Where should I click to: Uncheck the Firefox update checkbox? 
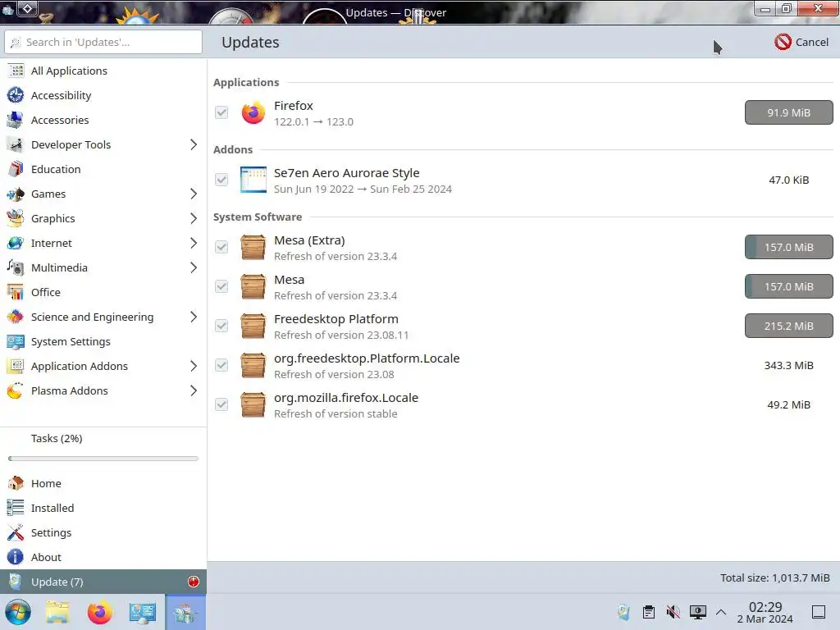tap(221, 112)
